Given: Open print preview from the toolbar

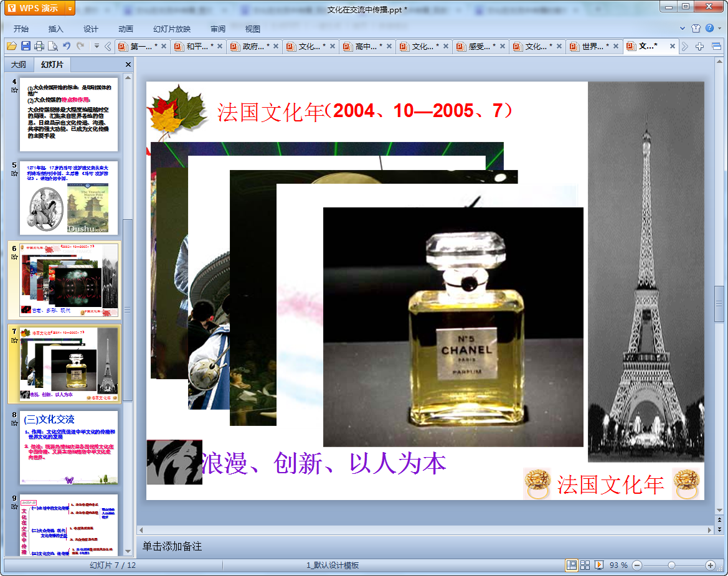Looking at the screenshot, I should click(x=53, y=46).
